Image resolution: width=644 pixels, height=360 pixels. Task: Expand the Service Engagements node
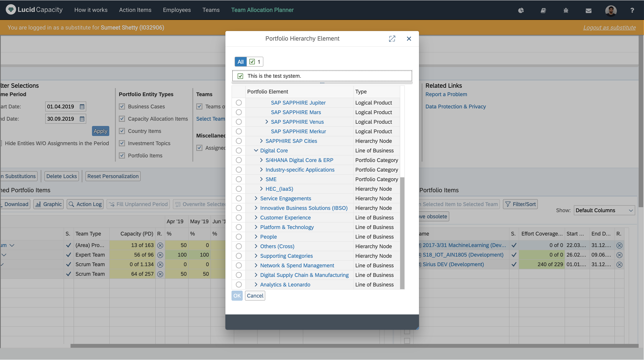[256, 198]
